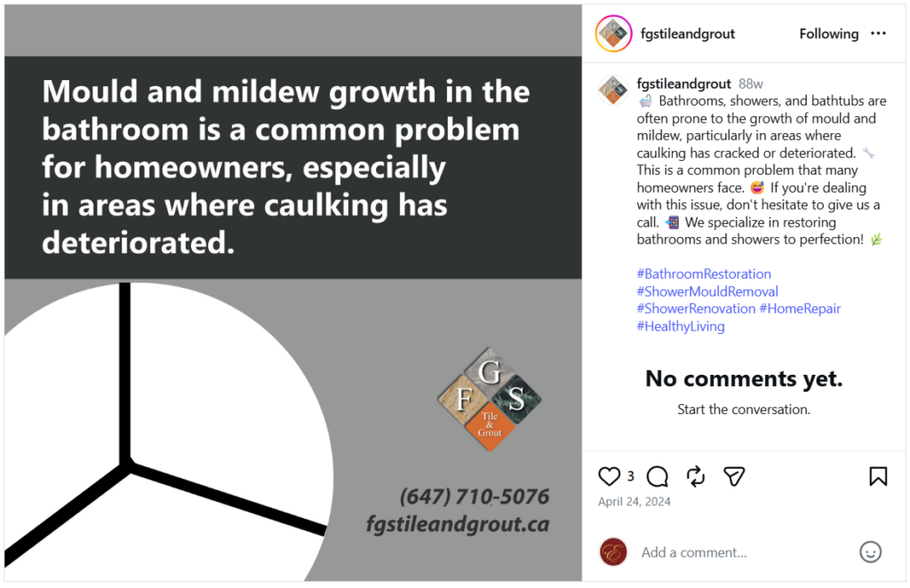910x588 pixels.
Task: Save post with the bookmark icon
Action: click(x=878, y=477)
